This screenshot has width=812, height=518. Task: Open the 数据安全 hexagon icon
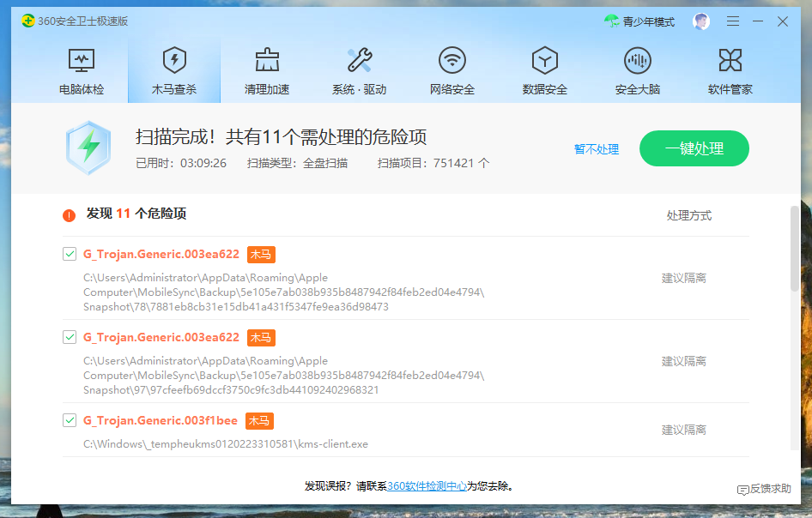[x=545, y=60]
